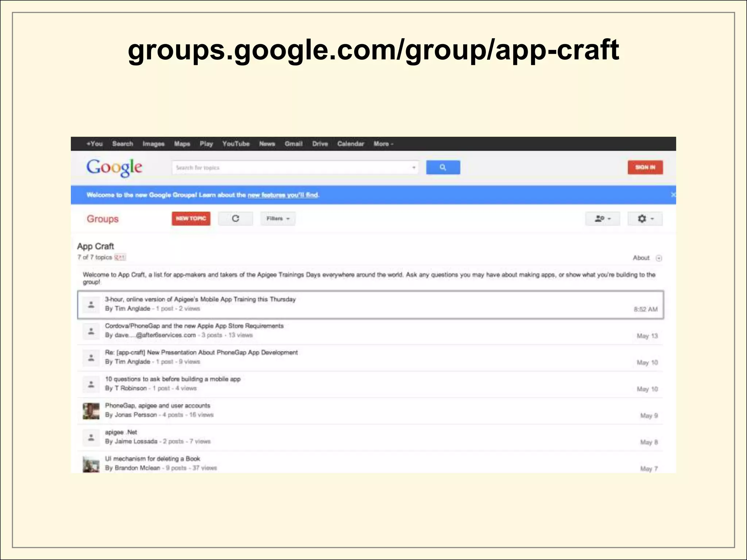Open topic '10 questions to ask before building a mobile app'
747x560 pixels.
173,379
